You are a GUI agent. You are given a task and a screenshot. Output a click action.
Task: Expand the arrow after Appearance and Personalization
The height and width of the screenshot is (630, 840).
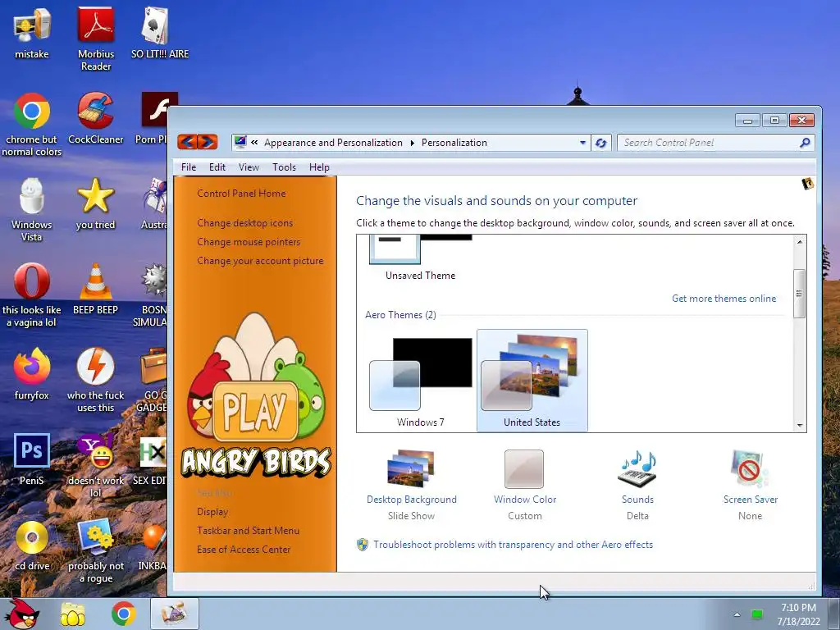412,143
